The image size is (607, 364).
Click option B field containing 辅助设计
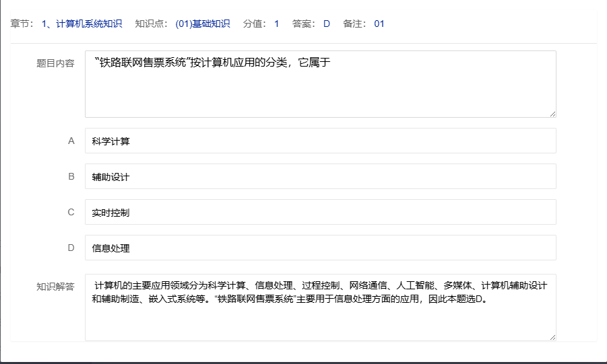point(320,177)
